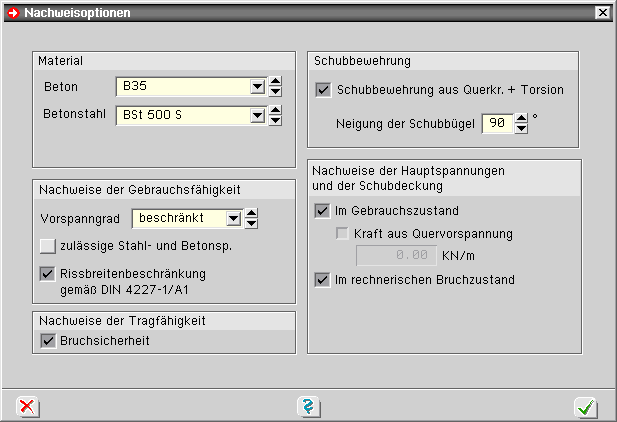Open help with the question mark icon
Screen dimensions: 617x422
click(x=308, y=406)
